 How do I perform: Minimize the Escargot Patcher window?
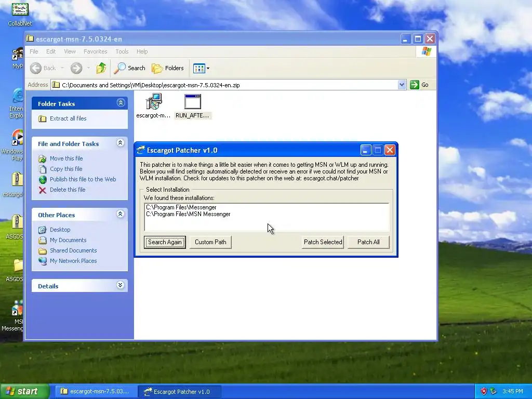coord(365,150)
